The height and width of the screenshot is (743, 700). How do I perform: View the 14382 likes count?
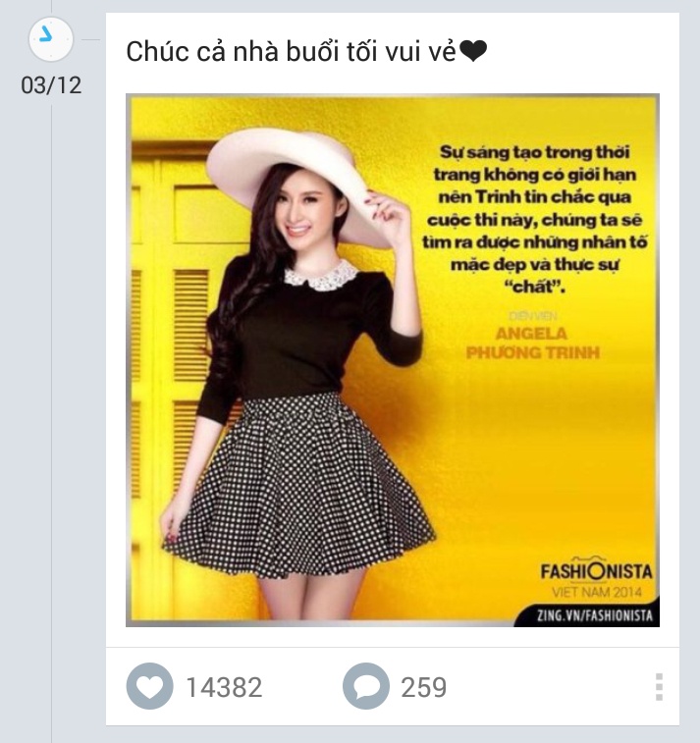224,687
